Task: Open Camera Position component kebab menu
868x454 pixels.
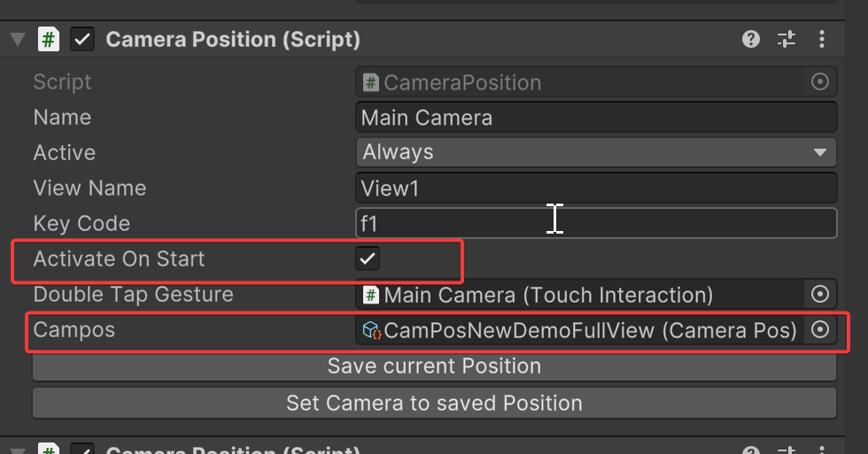Action: [x=822, y=39]
